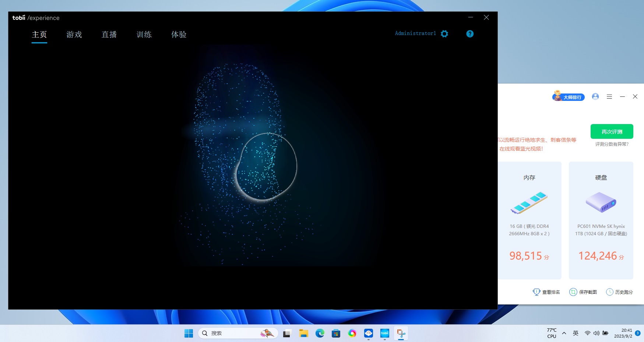644x342 pixels.
Task: Open the hamburger menu in benchmark window
Action: coord(609,96)
